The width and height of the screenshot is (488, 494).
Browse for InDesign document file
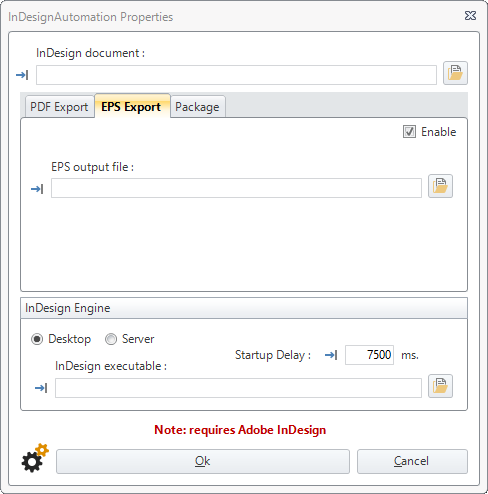(x=455, y=73)
